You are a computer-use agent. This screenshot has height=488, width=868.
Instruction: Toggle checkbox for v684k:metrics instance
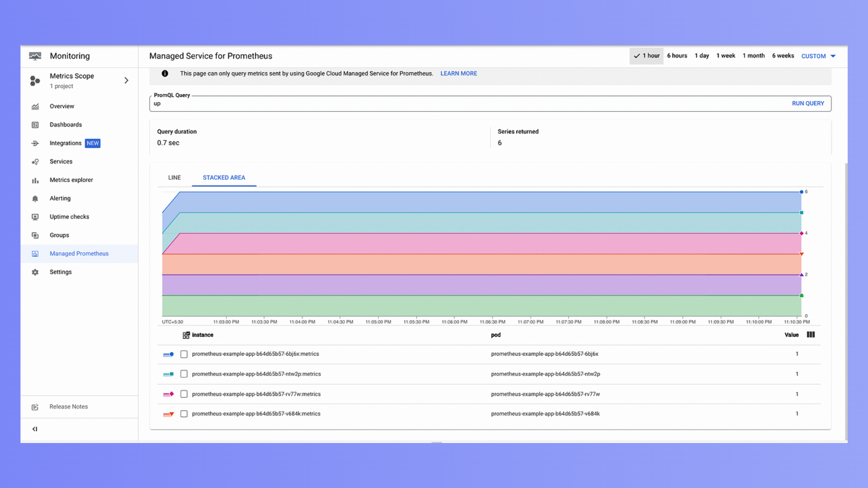click(184, 414)
